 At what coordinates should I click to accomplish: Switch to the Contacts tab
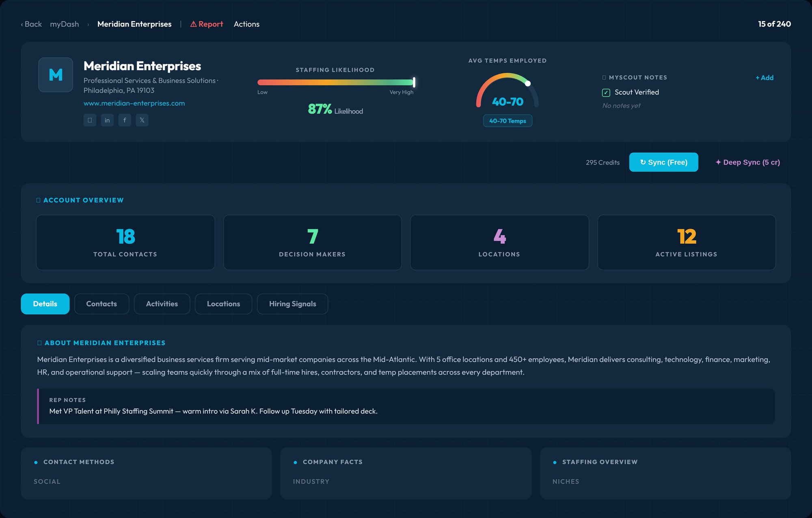click(x=101, y=303)
